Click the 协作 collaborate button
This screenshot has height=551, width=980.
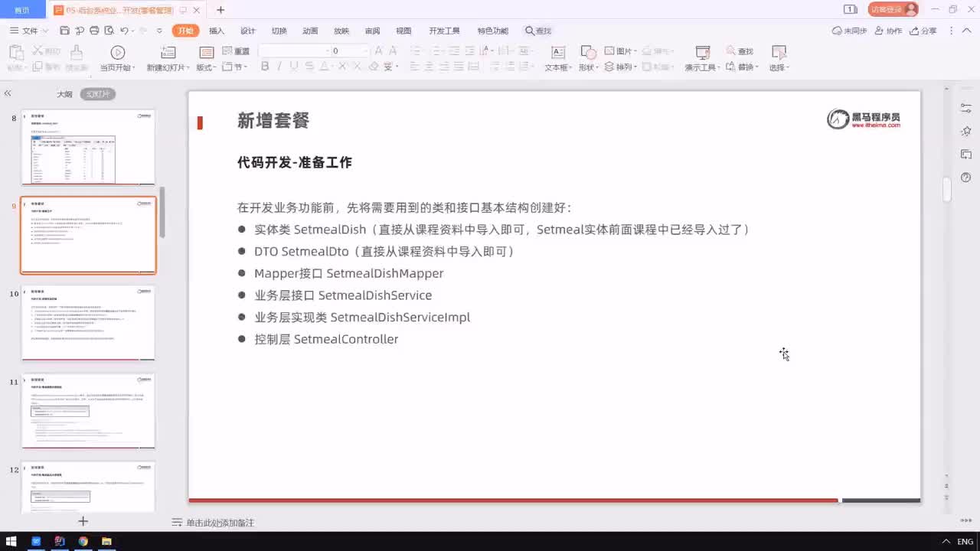tap(887, 31)
